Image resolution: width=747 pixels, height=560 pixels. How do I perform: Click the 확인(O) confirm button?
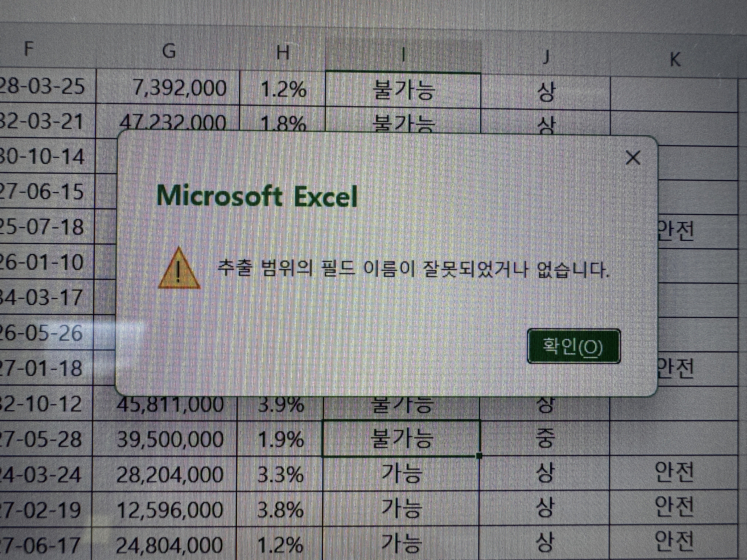pos(573,346)
